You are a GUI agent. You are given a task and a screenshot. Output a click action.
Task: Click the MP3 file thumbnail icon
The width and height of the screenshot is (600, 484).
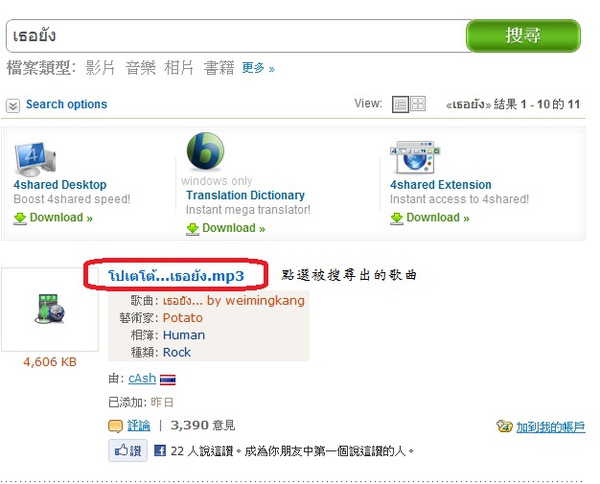50,309
